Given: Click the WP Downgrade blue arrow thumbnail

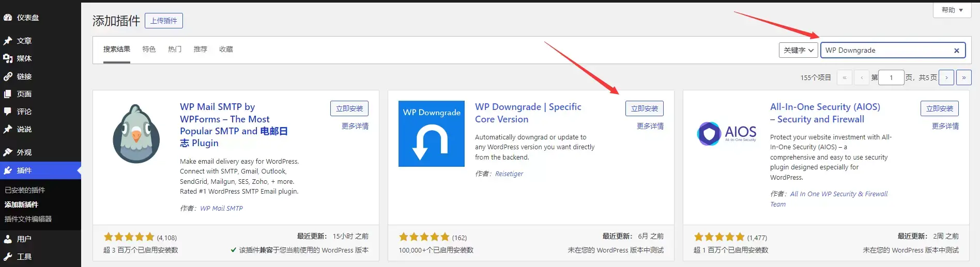Looking at the screenshot, I should tap(432, 134).
